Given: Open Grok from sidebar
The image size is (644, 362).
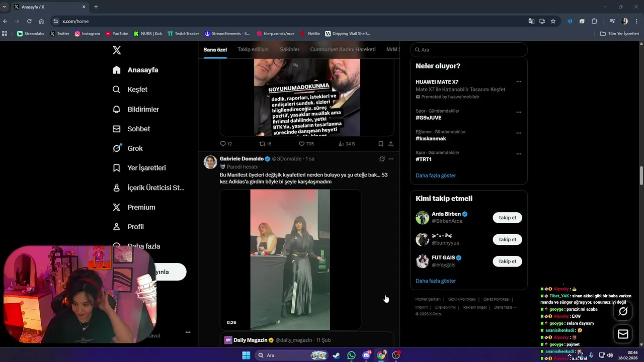Looking at the screenshot, I should point(128,148).
